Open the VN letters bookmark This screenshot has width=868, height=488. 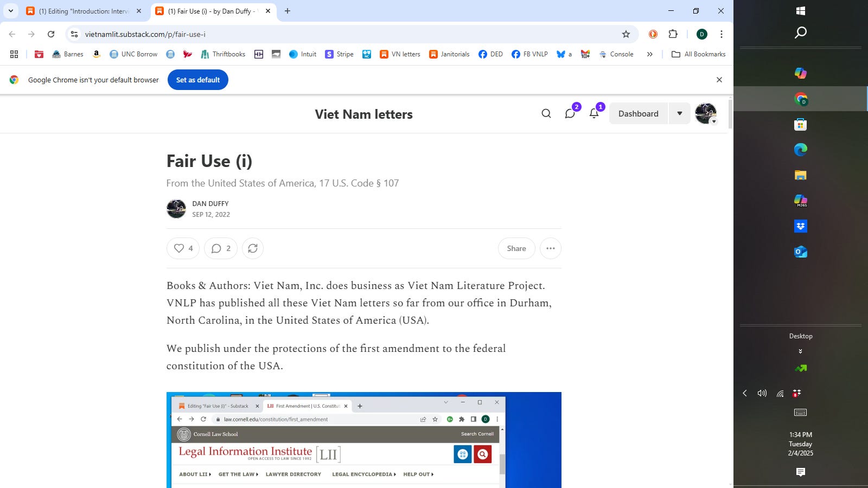click(x=400, y=54)
